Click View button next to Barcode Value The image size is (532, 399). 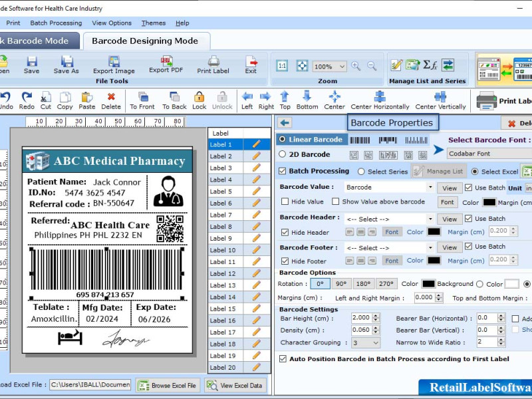tap(450, 188)
